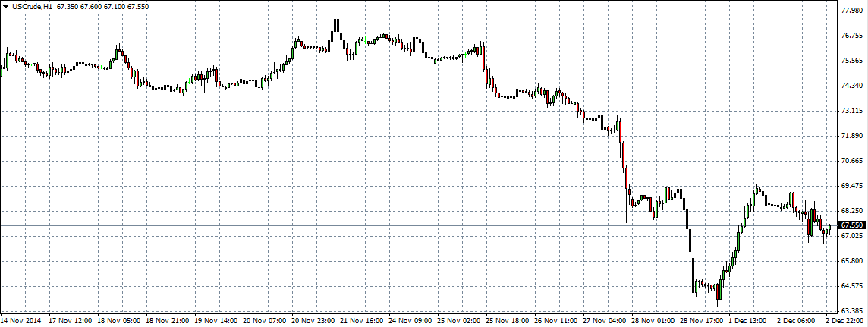Click the 69.475 price axis label
Image resolution: width=868 pixels, height=327 pixels.
tap(851, 186)
